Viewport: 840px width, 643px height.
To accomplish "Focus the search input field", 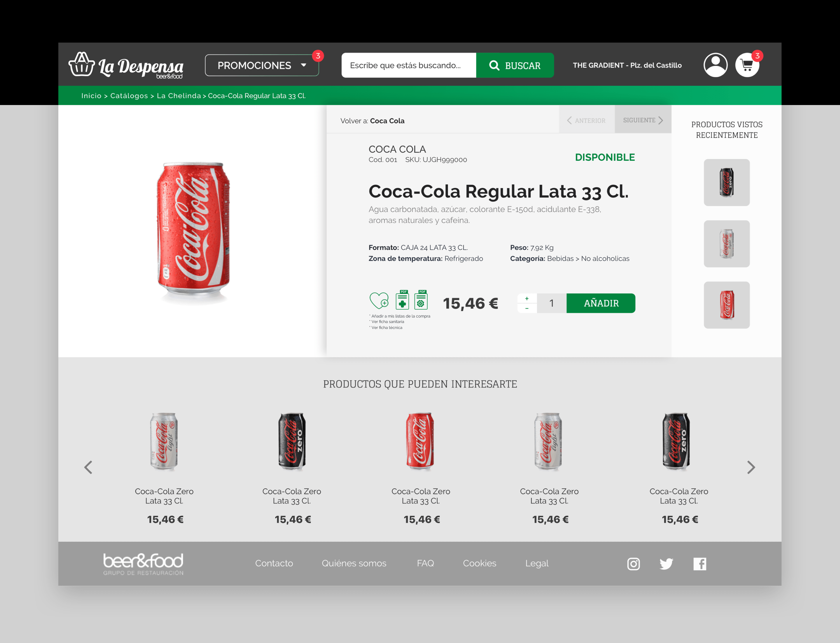I will coord(409,65).
